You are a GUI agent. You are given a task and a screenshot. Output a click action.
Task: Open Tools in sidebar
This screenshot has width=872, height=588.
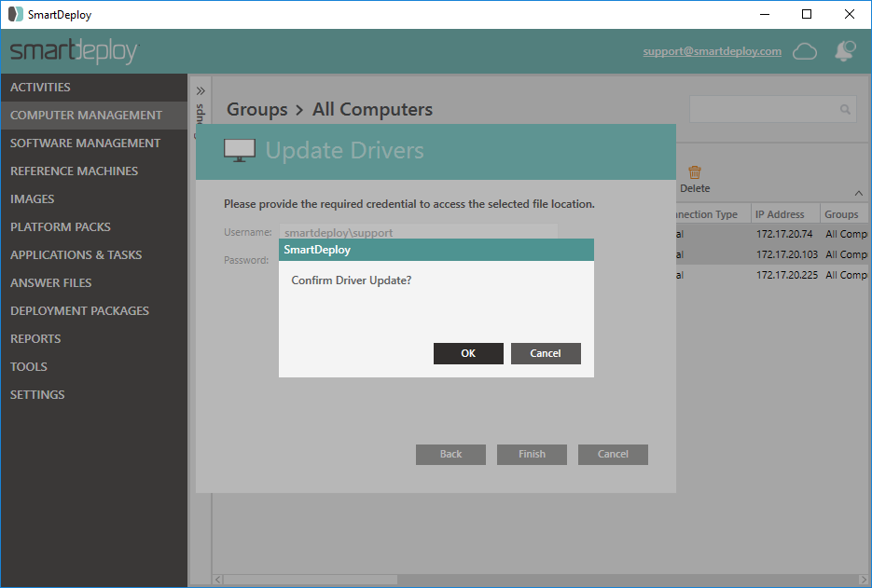(94, 366)
